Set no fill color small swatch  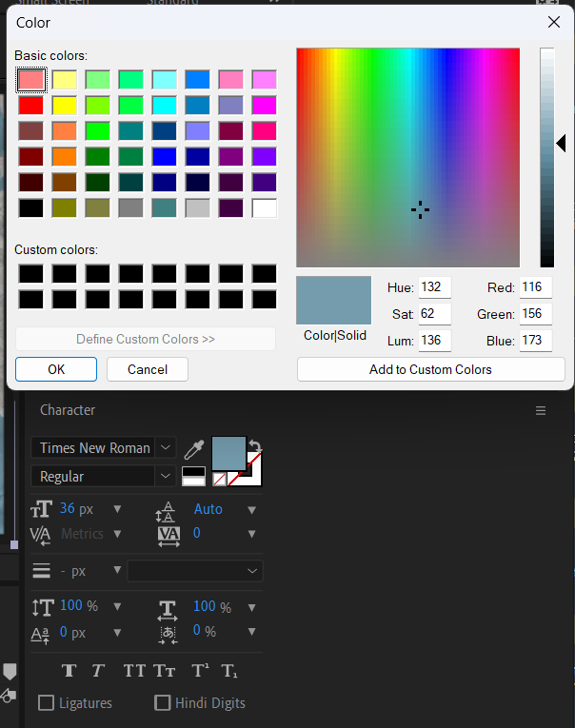219,479
